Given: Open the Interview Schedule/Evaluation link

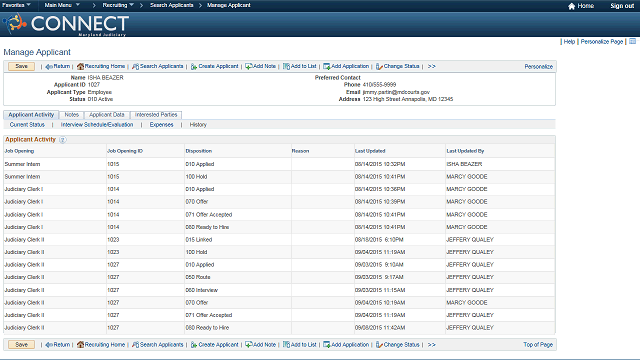Looking at the screenshot, I should (97, 124).
